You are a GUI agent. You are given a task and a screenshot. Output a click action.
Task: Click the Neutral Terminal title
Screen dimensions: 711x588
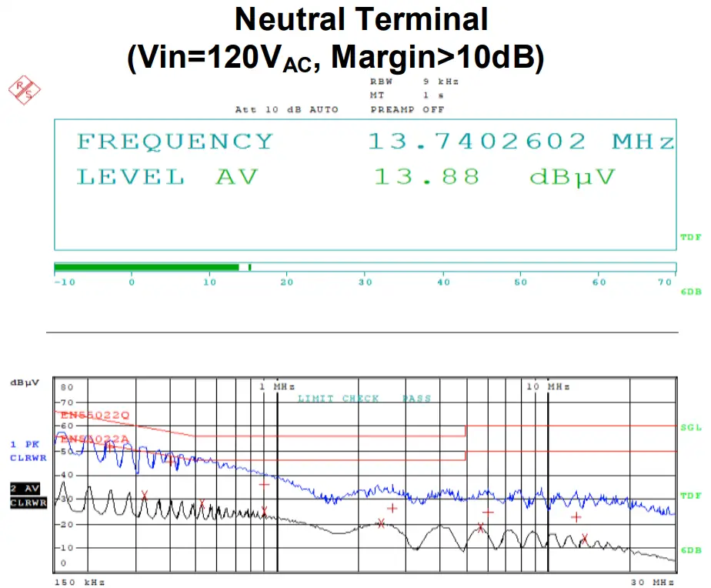coord(361,19)
